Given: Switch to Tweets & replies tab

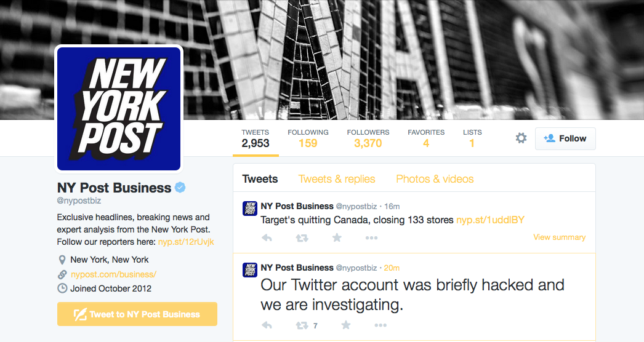Looking at the screenshot, I should pos(337,179).
